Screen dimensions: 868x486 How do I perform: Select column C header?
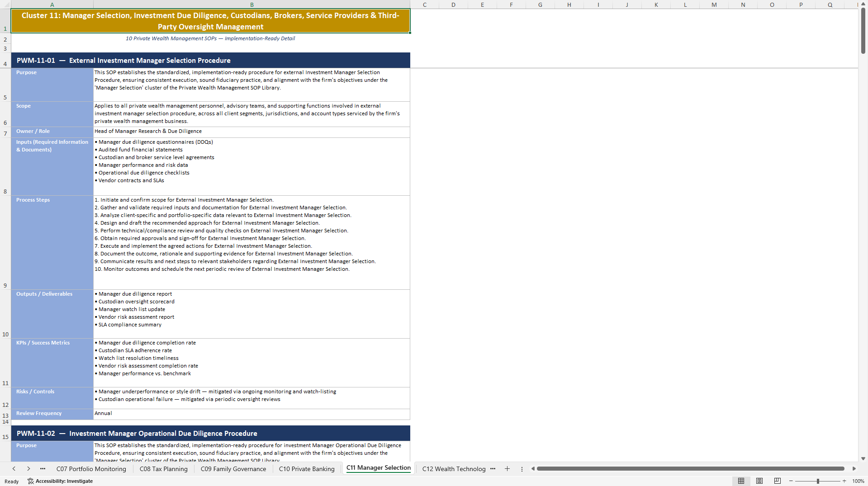pyautogui.click(x=424, y=5)
